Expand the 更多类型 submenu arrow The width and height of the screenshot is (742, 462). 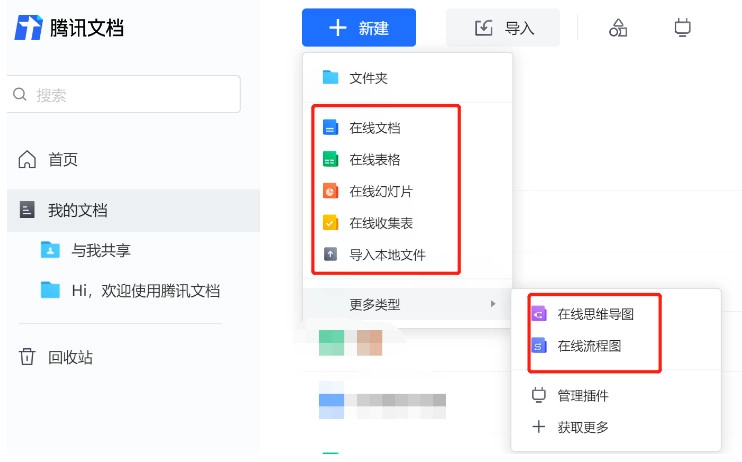492,304
